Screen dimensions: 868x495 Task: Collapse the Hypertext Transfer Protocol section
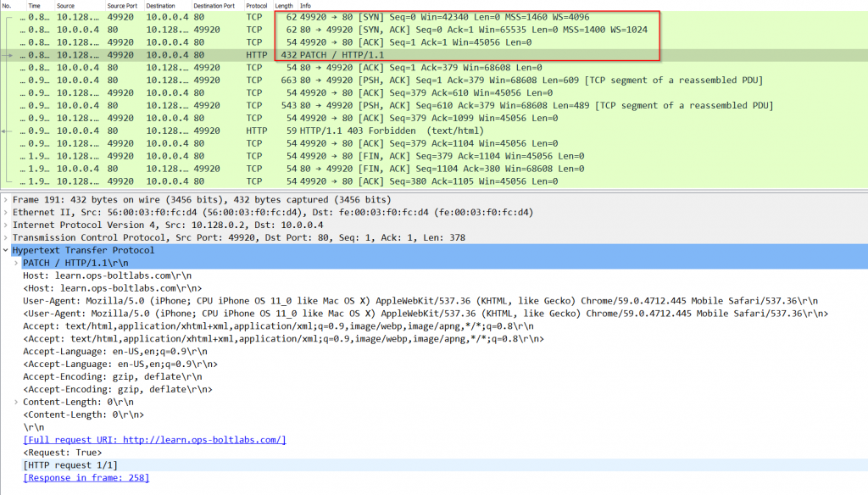(7, 250)
